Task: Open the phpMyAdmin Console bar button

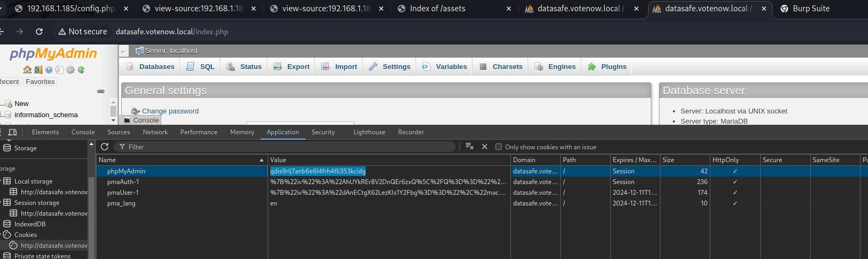Action: [x=141, y=120]
